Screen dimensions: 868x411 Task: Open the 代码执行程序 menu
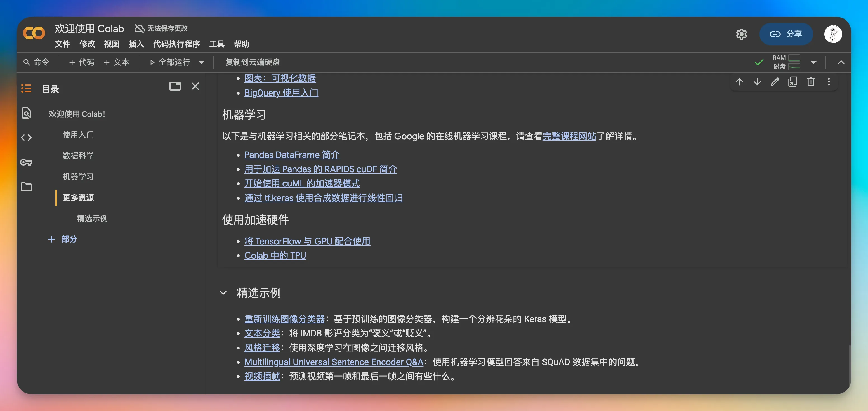(x=176, y=44)
